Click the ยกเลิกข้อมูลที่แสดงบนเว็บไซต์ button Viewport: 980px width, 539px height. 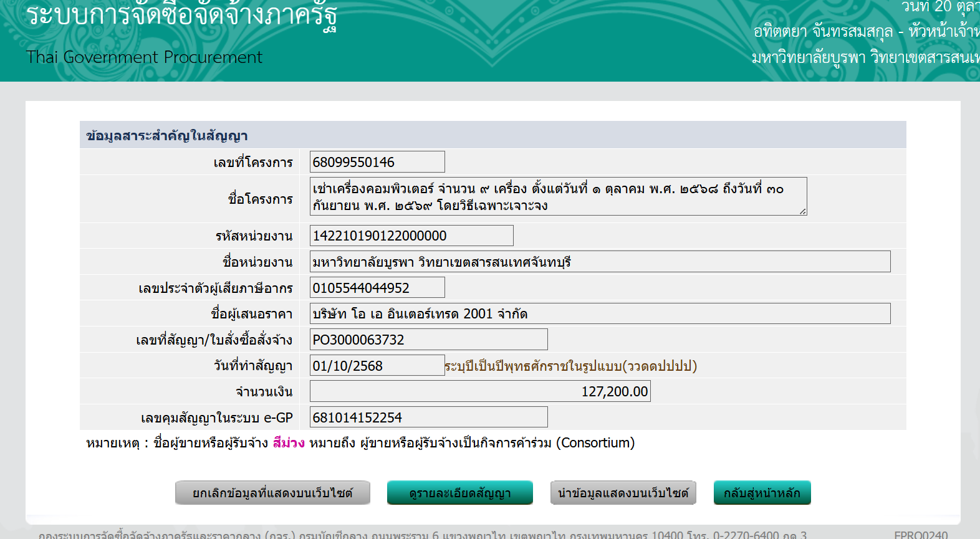tap(272, 493)
